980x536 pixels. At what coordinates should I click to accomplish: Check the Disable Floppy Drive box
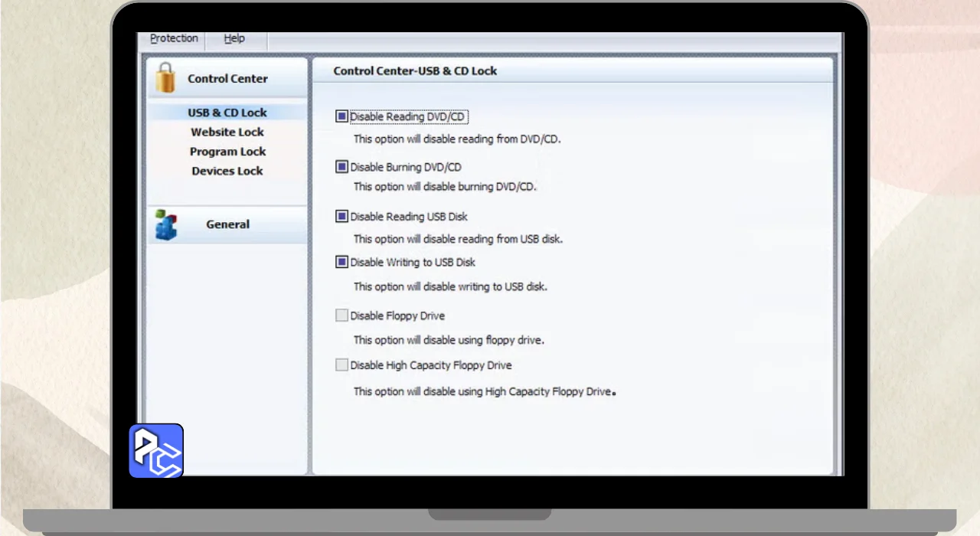[x=341, y=315]
